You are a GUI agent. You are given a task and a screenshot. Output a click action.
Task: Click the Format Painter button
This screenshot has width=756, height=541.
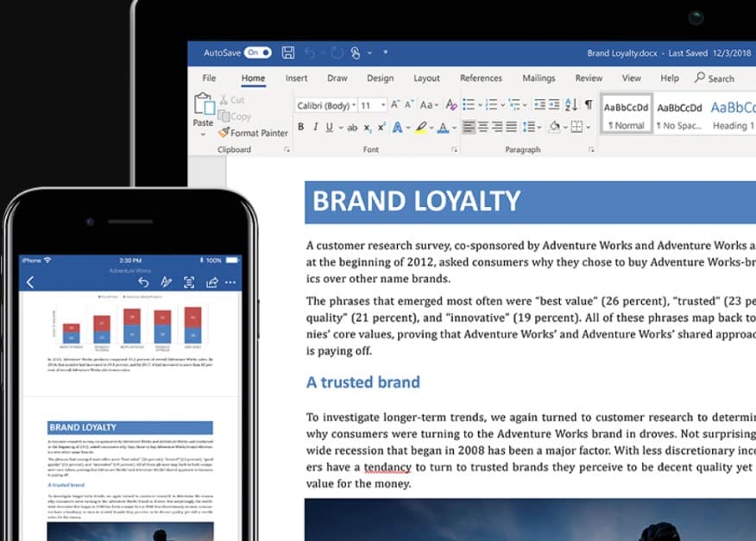click(x=253, y=133)
